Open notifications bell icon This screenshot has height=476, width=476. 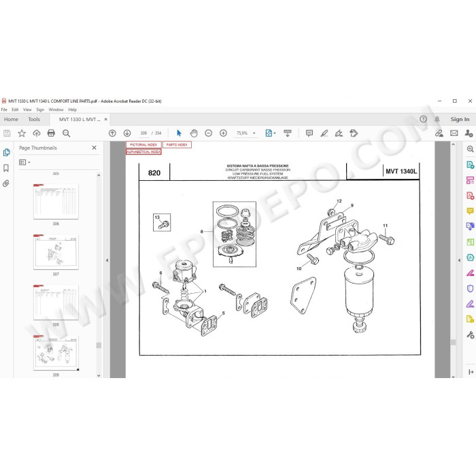pyautogui.click(x=437, y=119)
